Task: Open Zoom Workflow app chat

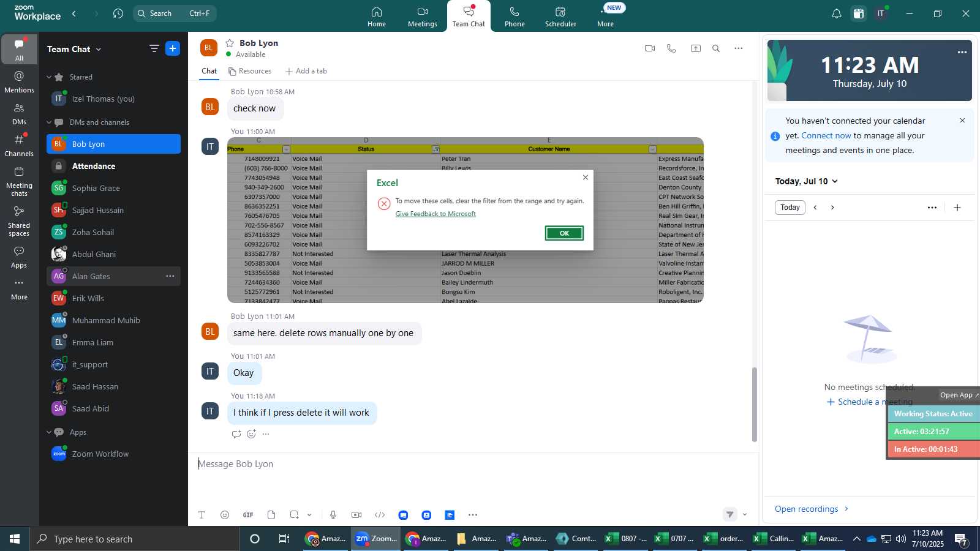Action: (113, 454)
